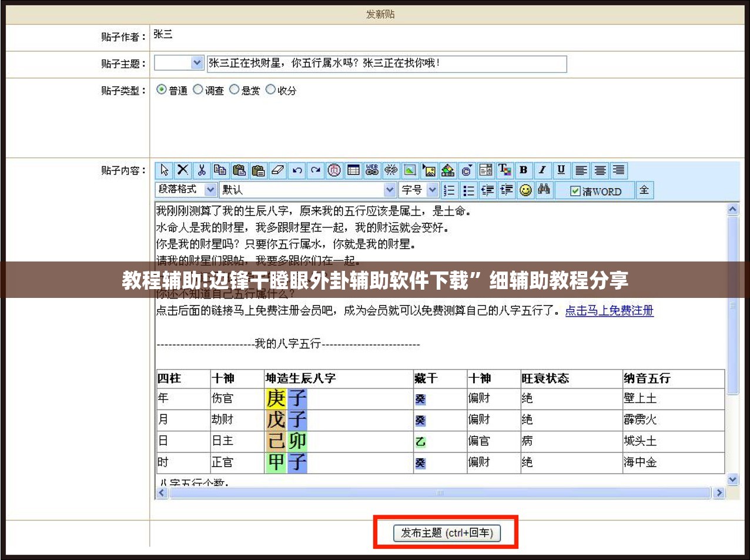Click the delete X icon in editor toolbar
The height and width of the screenshot is (560, 750).
tap(183, 170)
